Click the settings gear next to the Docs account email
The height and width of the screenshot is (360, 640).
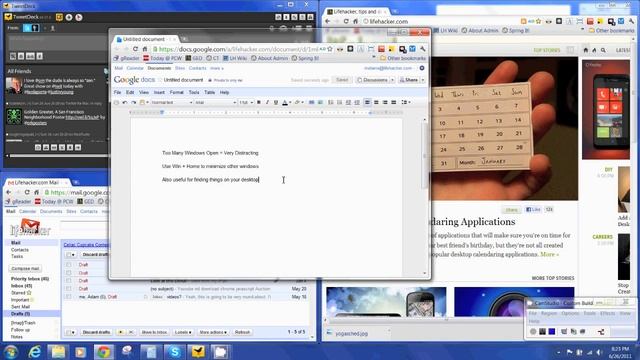(422, 68)
